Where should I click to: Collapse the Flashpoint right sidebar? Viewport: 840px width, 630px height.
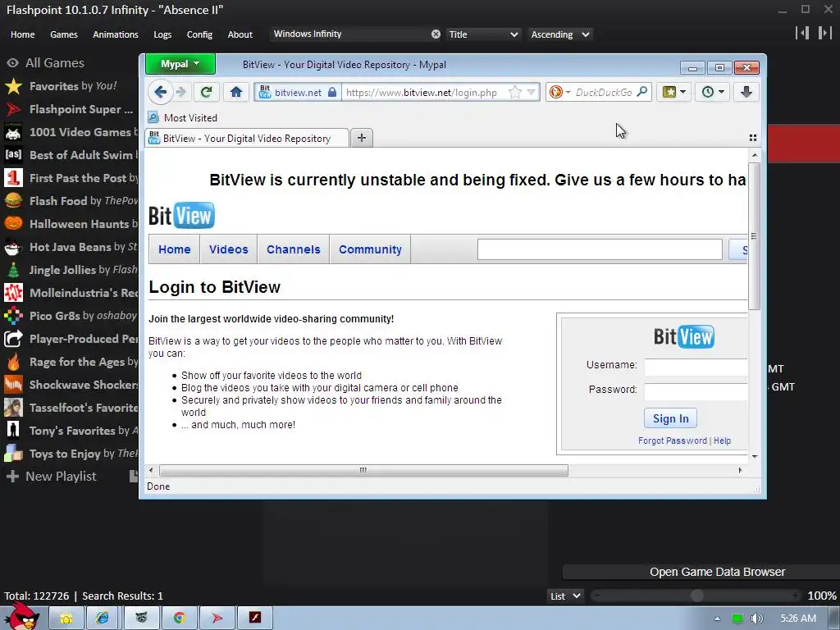824,33
